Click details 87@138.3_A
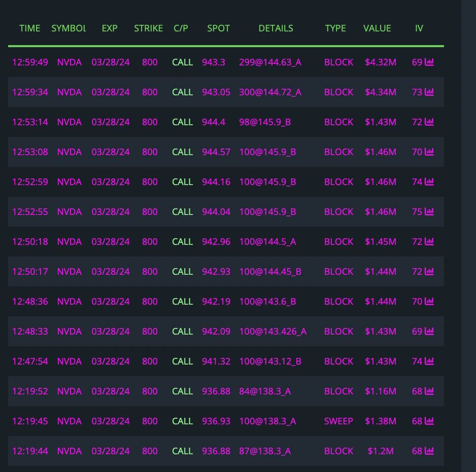476x472 pixels. click(265, 451)
